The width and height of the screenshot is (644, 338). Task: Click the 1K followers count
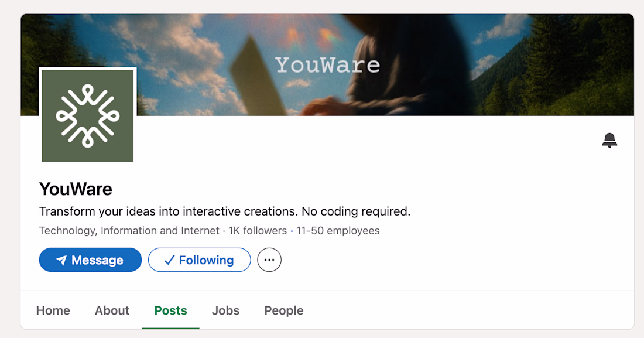[258, 231]
